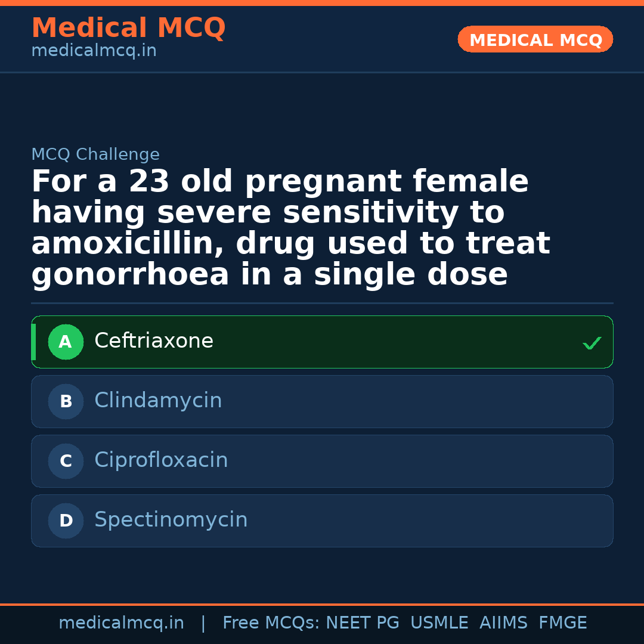Open the medicalmcq.in link in the footer

121,623
